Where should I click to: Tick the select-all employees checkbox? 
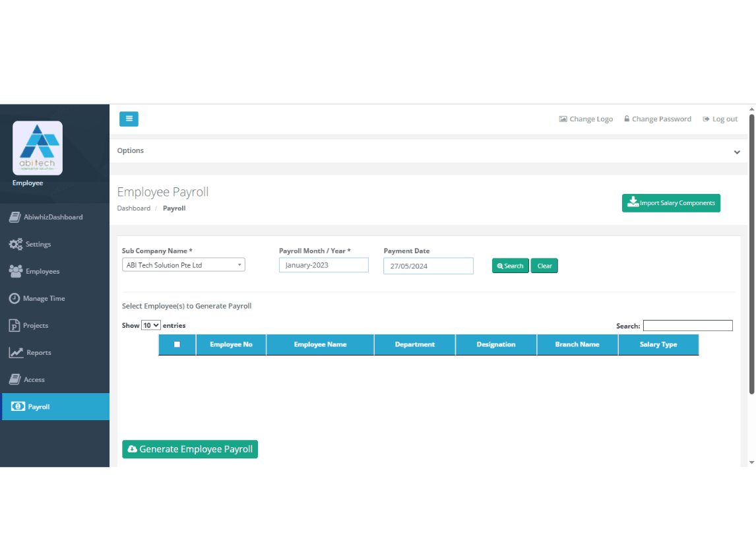pyautogui.click(x=177, y=344)
